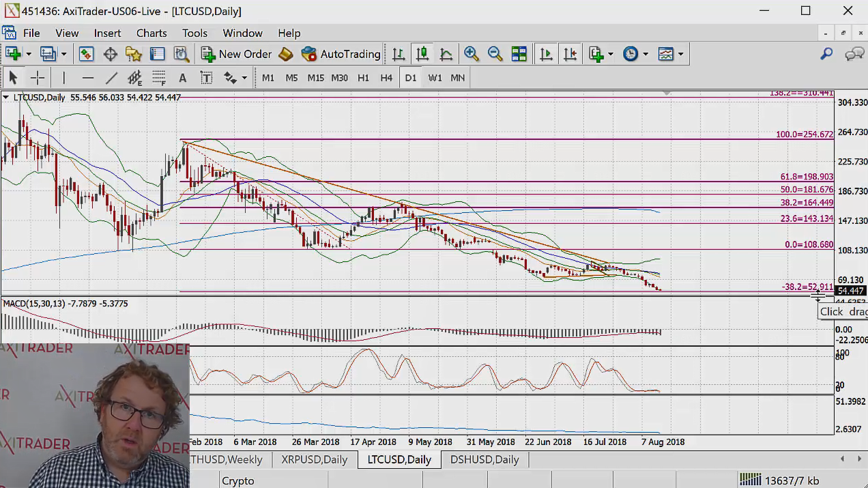This screenshot has height=488, width=868.
Task: Open the Profiles icon
Action: (x=48, y=54)
